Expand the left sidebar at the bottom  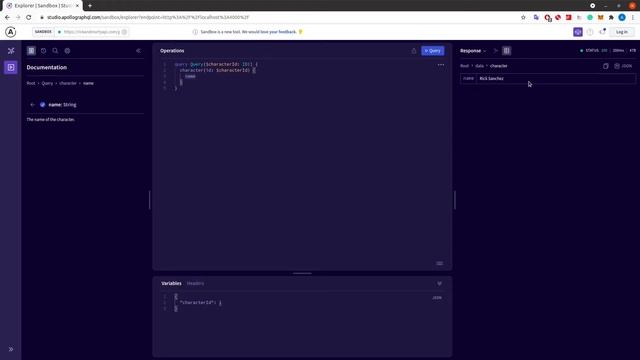[x=11, y=349]
